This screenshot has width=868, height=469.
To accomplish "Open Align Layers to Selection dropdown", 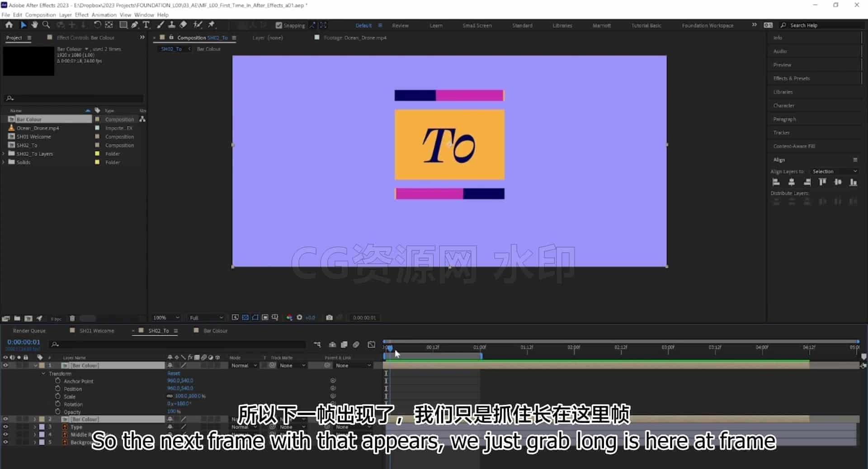I will pyautogui.click(x=834, y=171).
